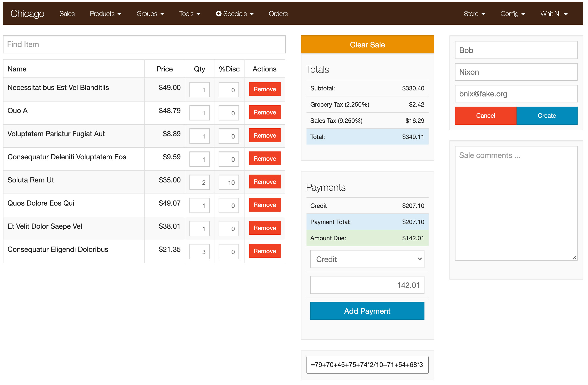Open the Groups dropdown menu
Viewport: 588px width, 385px height.
[150, 14]
